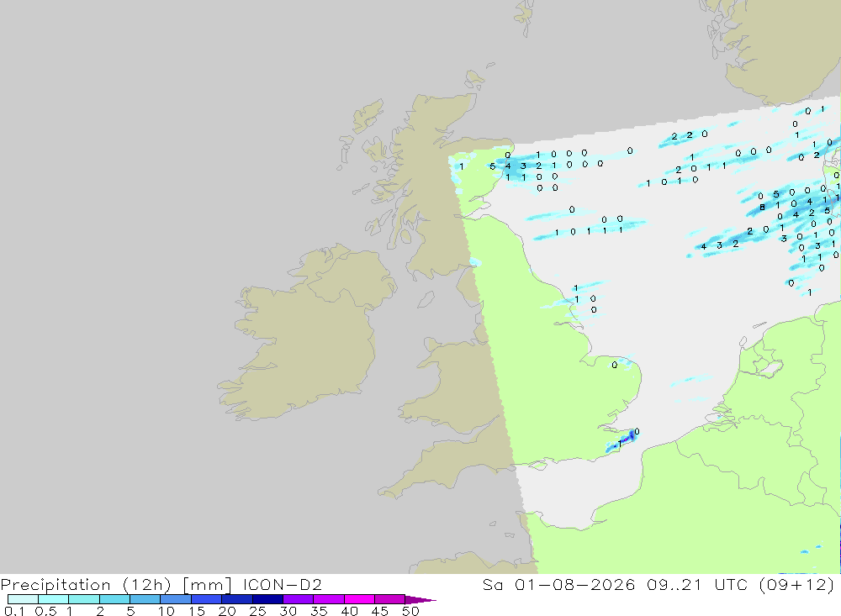
Task: Click the "[mm]" unit label
Action: tap(207, 585)
